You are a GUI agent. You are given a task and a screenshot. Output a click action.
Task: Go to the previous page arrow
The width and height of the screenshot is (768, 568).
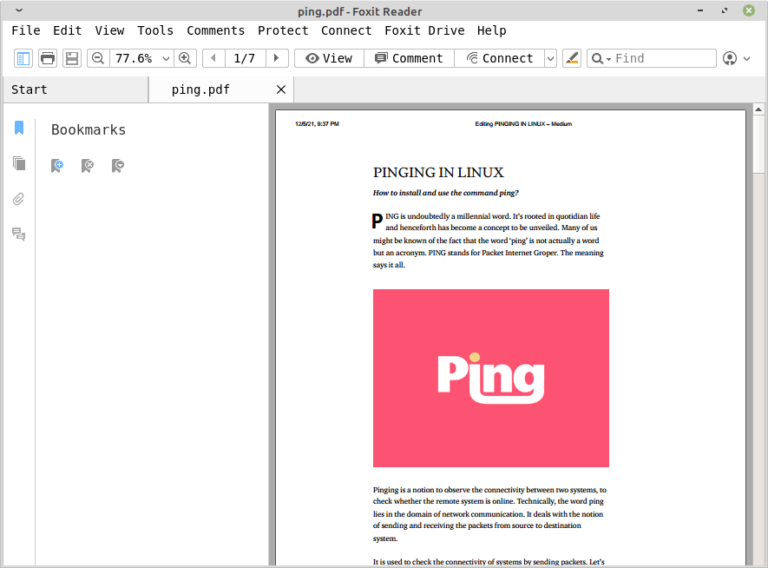coord(213,58)
